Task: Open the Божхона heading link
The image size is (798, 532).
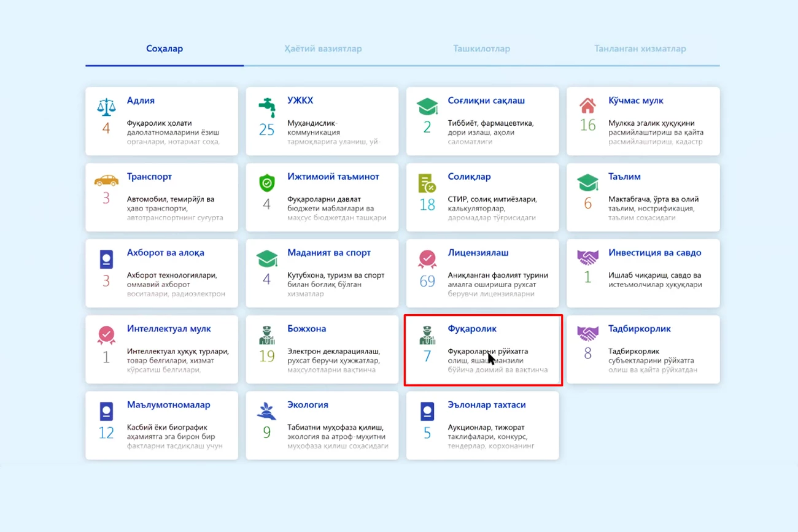Action: [307, 329]
